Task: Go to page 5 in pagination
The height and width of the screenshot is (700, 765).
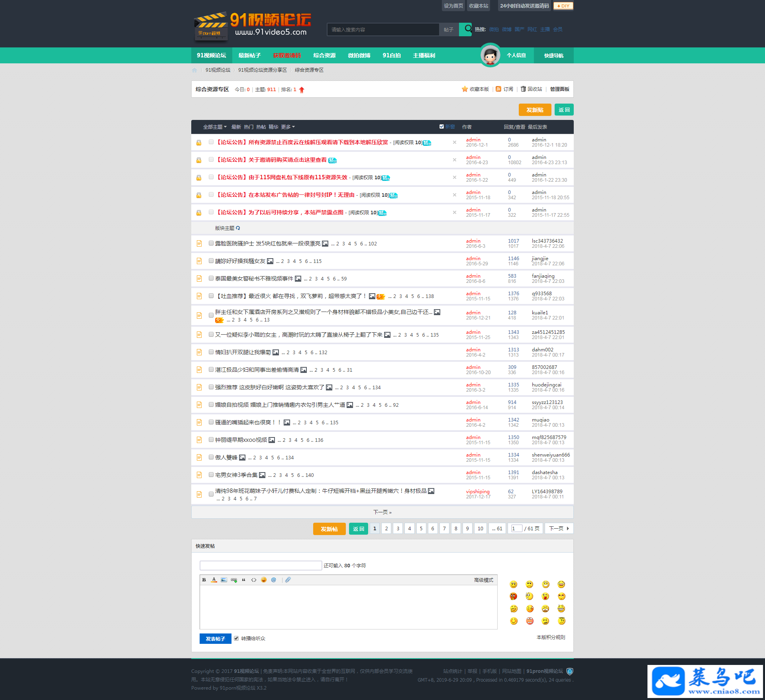Action: tap(421, 528)
